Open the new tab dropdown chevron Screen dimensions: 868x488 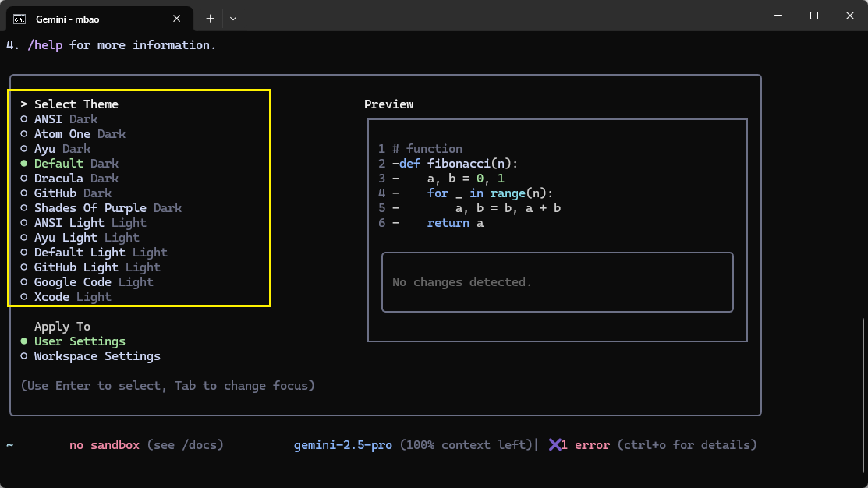pyautogui.click(x=232, y=18)
